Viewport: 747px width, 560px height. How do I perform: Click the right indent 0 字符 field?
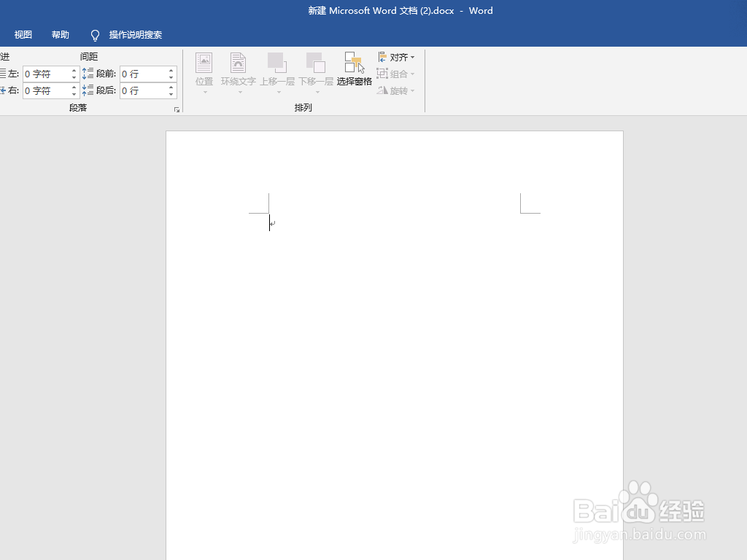pyautogui.click(x=46, y=90)
